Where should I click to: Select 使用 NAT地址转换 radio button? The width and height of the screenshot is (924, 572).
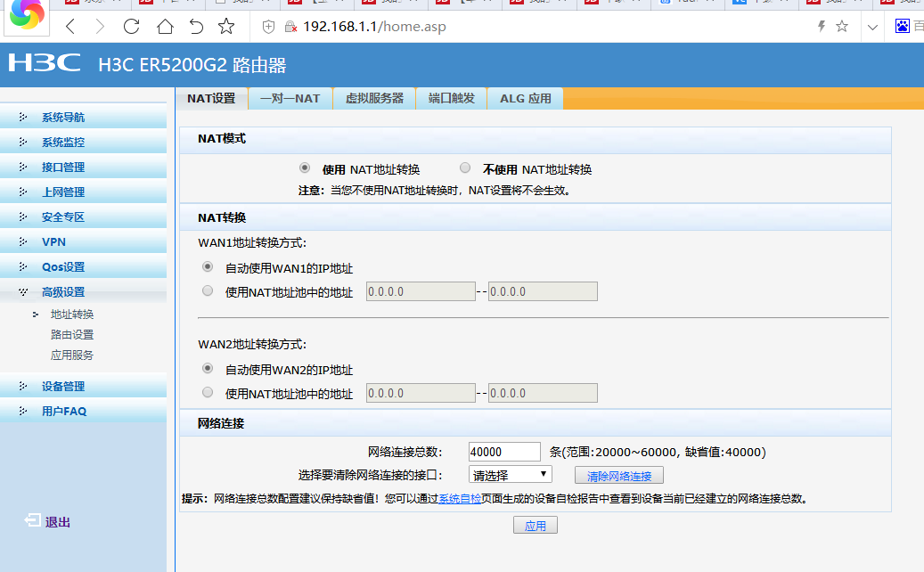point(305,168)
